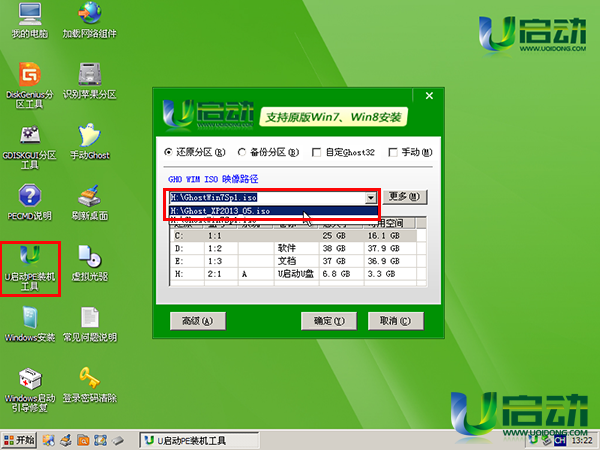Click the printer-like quick launch icon
600x450 pixels.
(66, 440)
